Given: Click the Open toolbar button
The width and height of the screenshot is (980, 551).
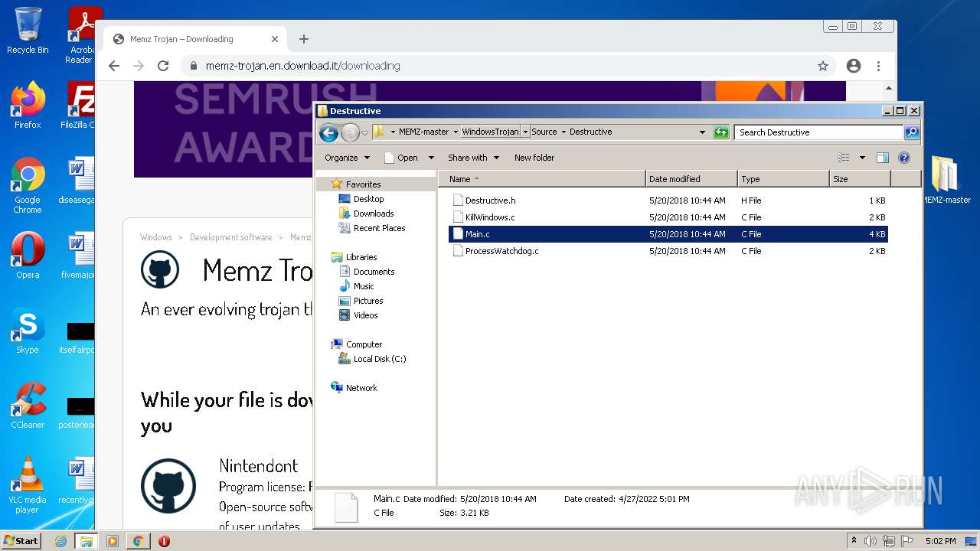Looking at the screenshot, I should (401, 158).
